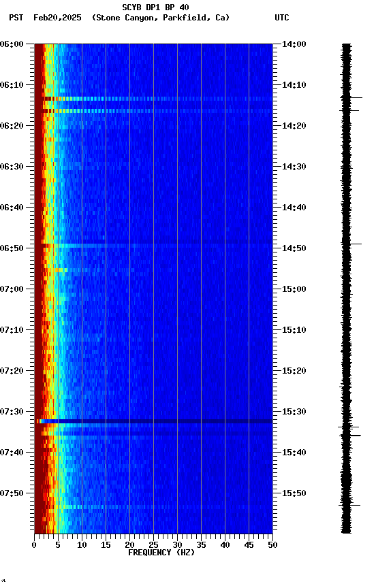Image resolution: width=376 pixels, height=588 pixels.
Task: Click the 35 Hz frequency axis label
Action: (201, 545)
